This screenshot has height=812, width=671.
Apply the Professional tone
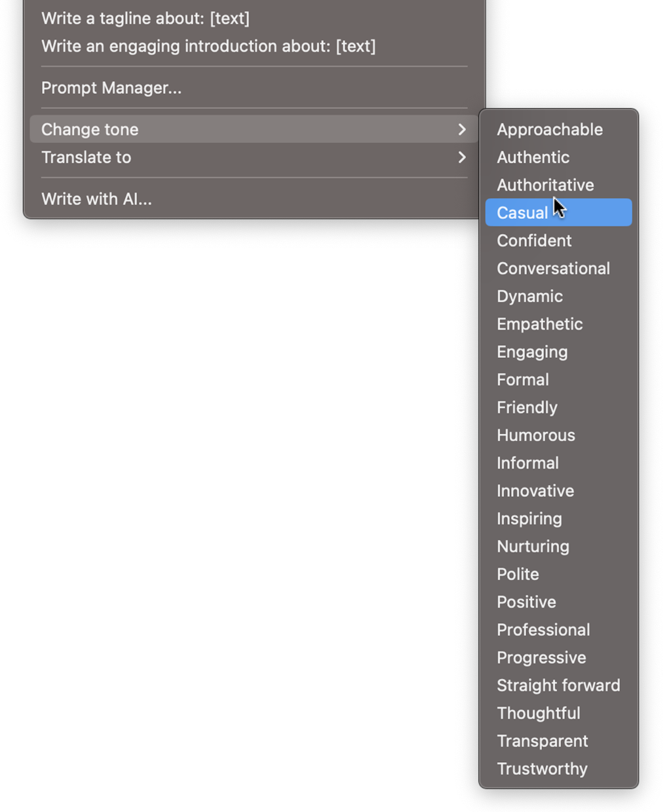(x=558, y=630)
